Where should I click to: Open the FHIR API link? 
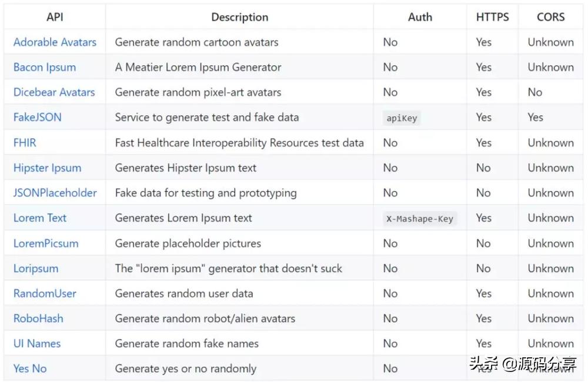(x=25, y=143)
